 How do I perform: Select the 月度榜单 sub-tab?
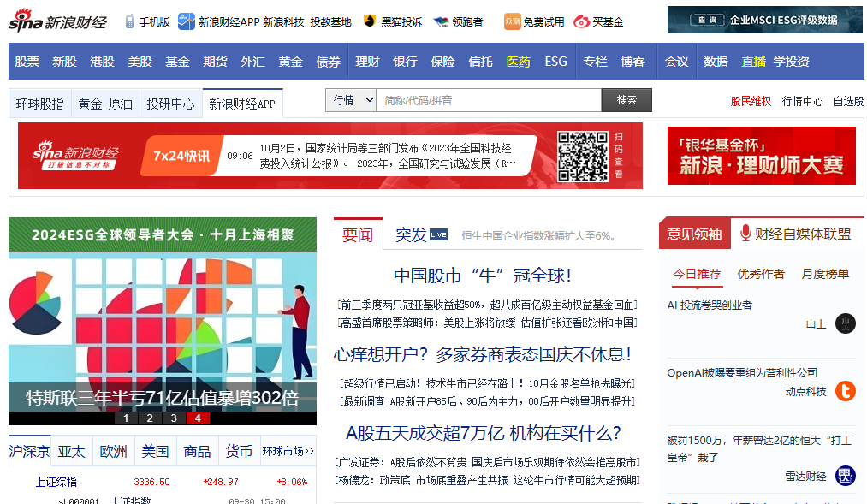[825, 274]
